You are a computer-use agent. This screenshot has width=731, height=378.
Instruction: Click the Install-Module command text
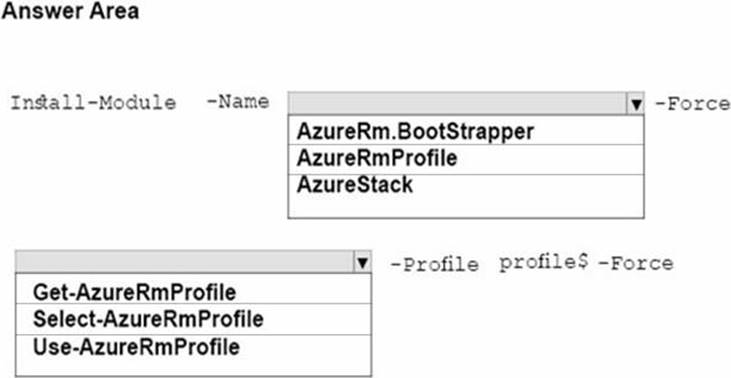(94, 103)
